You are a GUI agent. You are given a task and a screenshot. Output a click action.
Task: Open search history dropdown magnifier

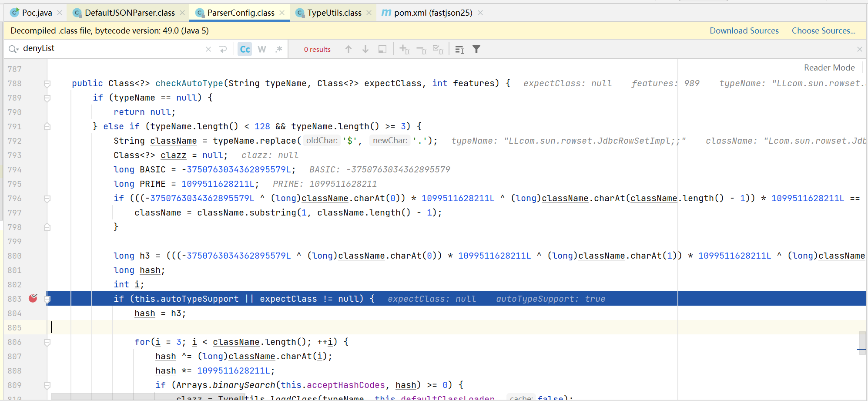coord(13,49)
